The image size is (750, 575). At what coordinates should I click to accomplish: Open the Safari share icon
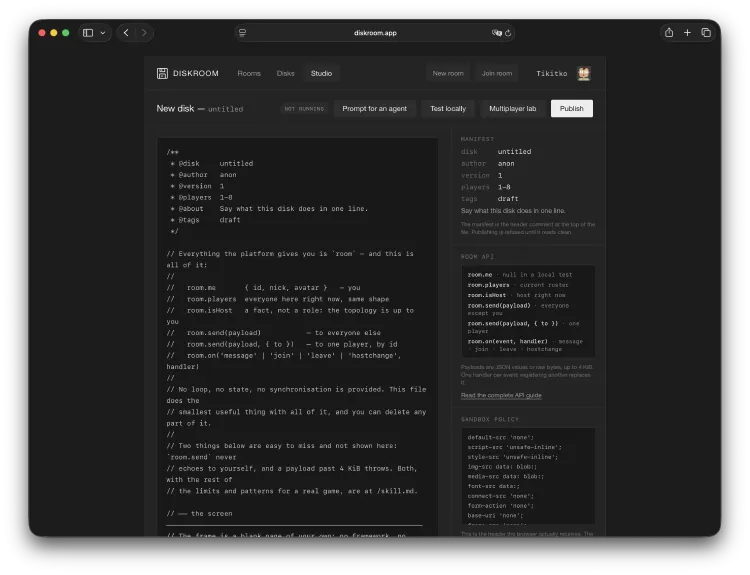(x=669, y=33)
